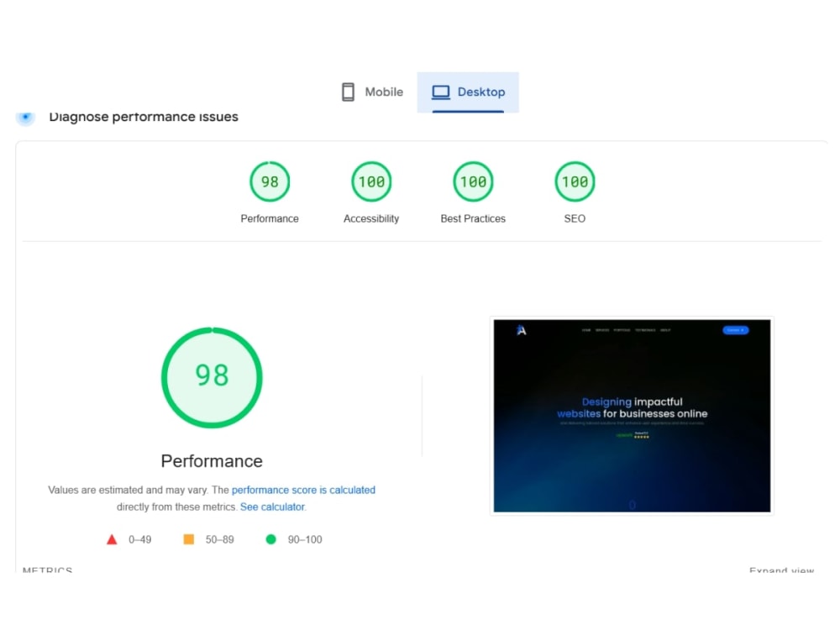Click the mobile phone icon
The width and height of the screenshot is (840, 630).
coord(349,92)
